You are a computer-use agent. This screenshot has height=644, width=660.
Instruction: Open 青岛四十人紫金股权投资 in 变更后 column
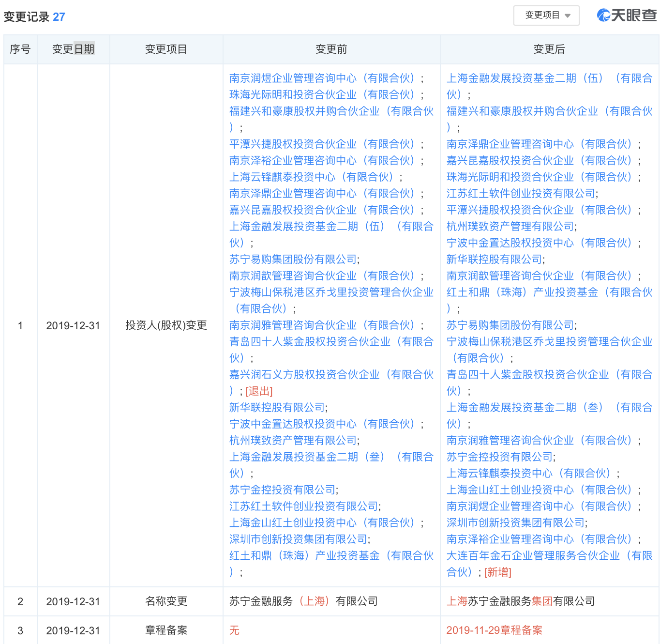click(549, 383)
